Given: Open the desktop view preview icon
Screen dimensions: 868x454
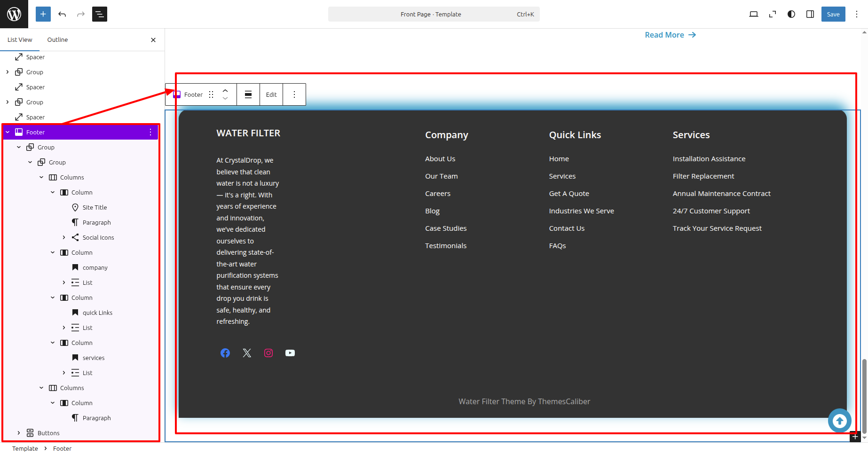Looking at the screenshot, I should click(754, 14).
